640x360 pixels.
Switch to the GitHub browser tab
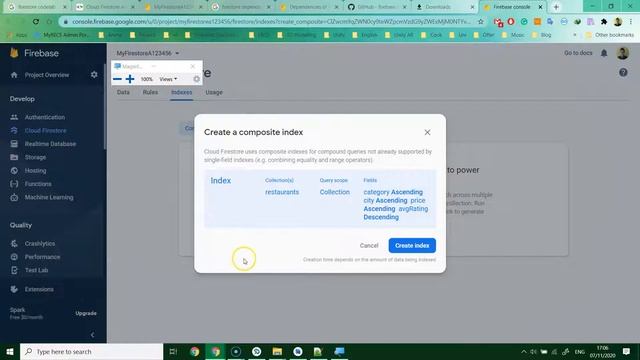(x=376, y=7)
